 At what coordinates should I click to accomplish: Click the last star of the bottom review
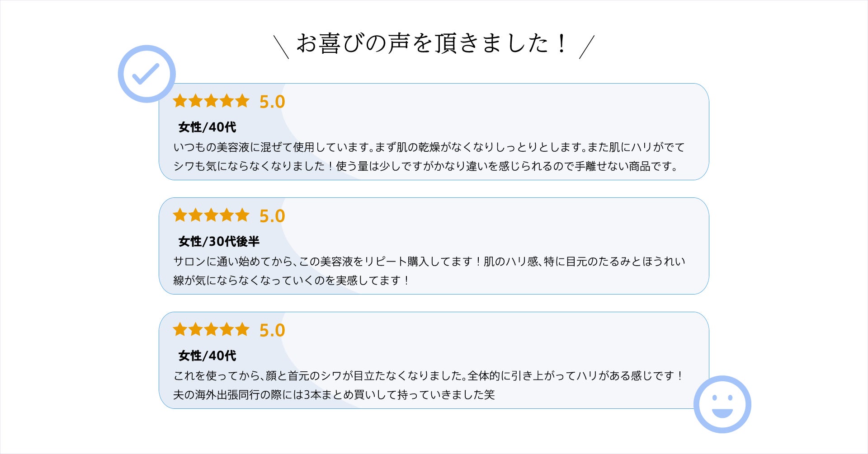point(242,329)
